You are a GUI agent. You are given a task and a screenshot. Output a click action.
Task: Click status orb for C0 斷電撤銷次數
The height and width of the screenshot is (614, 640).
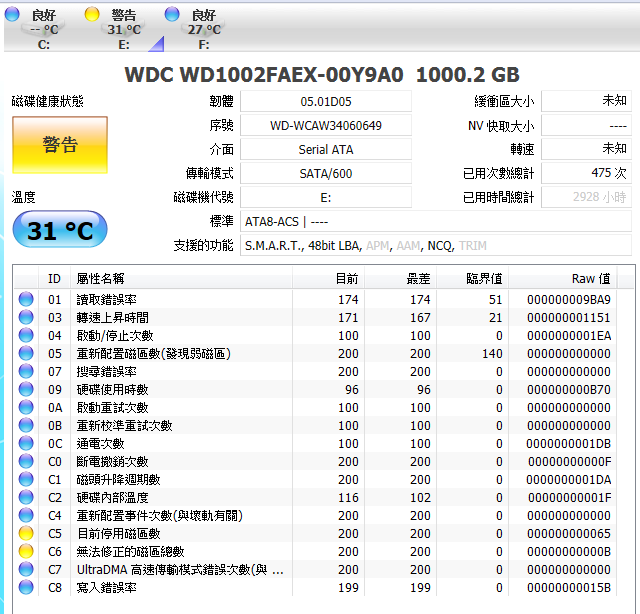(x=26, y=461)
